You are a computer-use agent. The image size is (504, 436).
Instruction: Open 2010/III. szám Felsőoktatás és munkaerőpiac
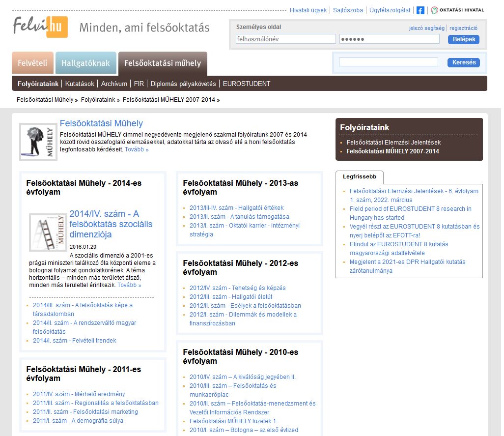point(233,390)
